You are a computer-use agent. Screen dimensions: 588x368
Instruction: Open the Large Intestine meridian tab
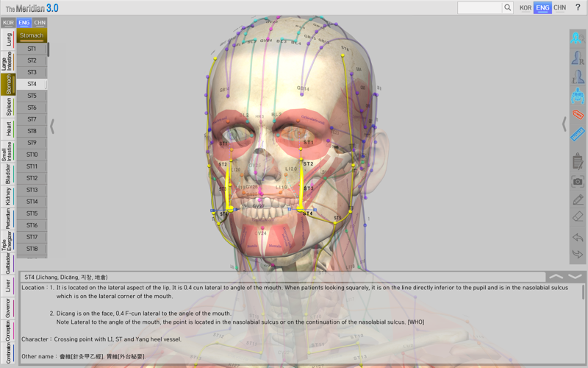[x=8, y=62]
